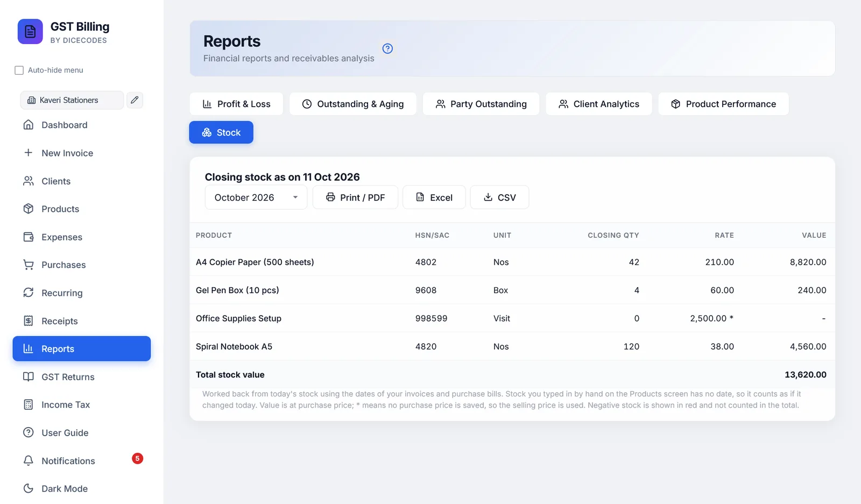
Task: Click the PRODUCT column header
Action: click(x=214, y=235)
